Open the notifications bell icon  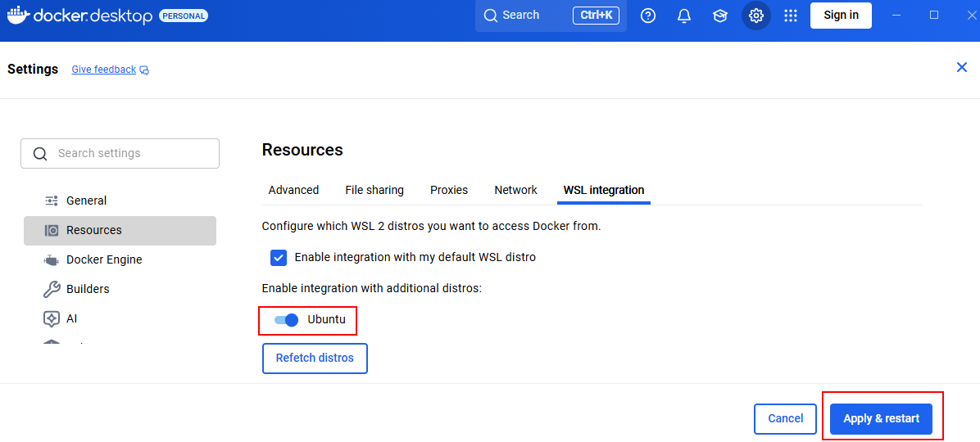coord(684,16)
